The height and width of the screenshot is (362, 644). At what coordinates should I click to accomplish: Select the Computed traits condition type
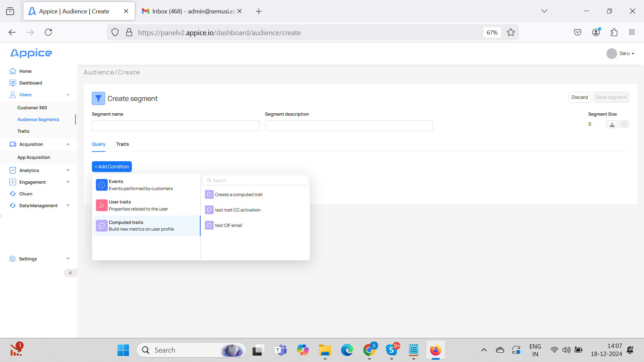click(x=147, y=226)
